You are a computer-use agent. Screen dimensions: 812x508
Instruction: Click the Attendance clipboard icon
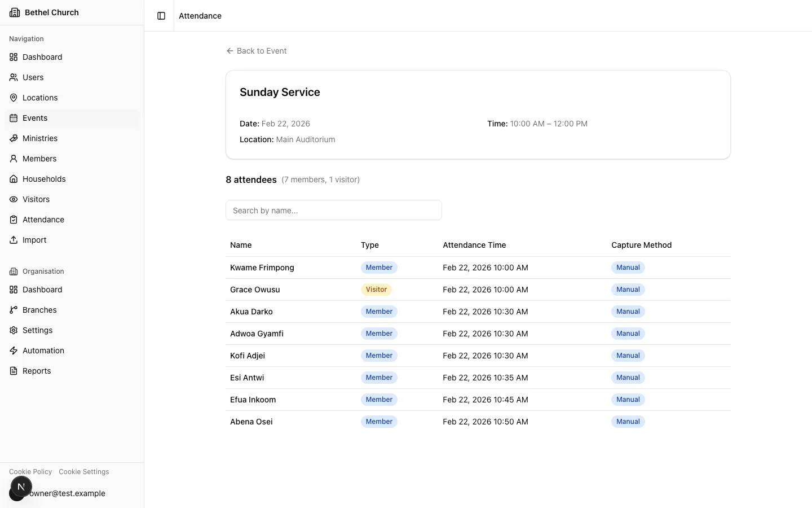click(14, 220)
